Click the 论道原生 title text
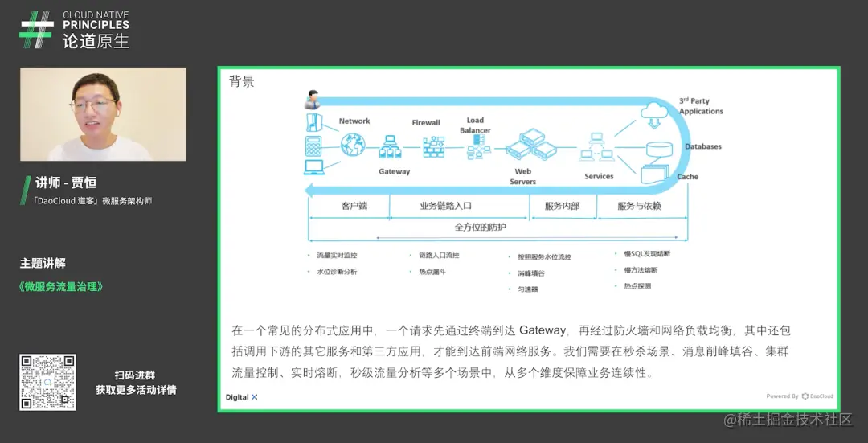Viewport: 868px width, 443px height. (95, 41)
